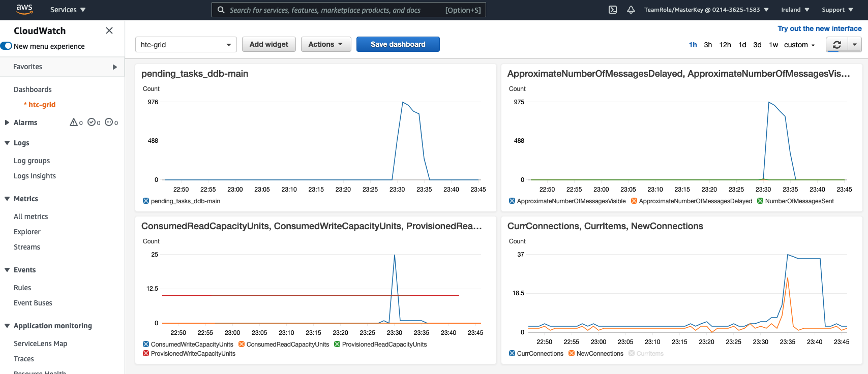Click the insufficient data alarms icon

(109, 122)
